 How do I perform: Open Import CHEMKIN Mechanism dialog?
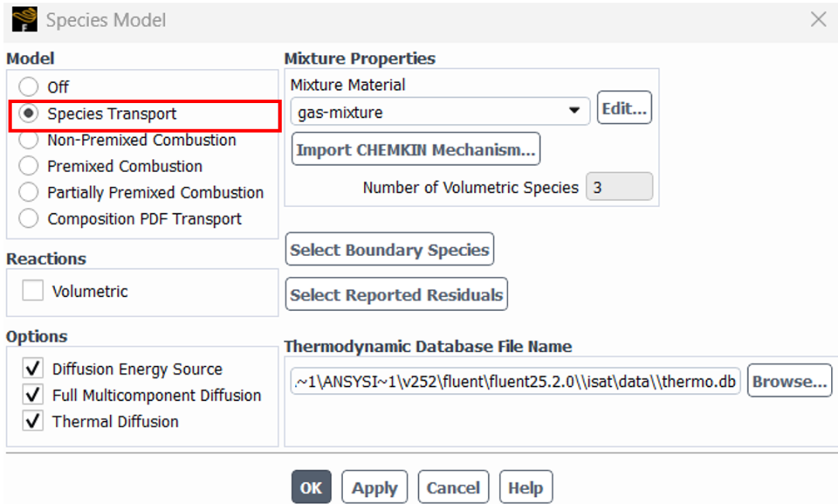pos(416,149)
